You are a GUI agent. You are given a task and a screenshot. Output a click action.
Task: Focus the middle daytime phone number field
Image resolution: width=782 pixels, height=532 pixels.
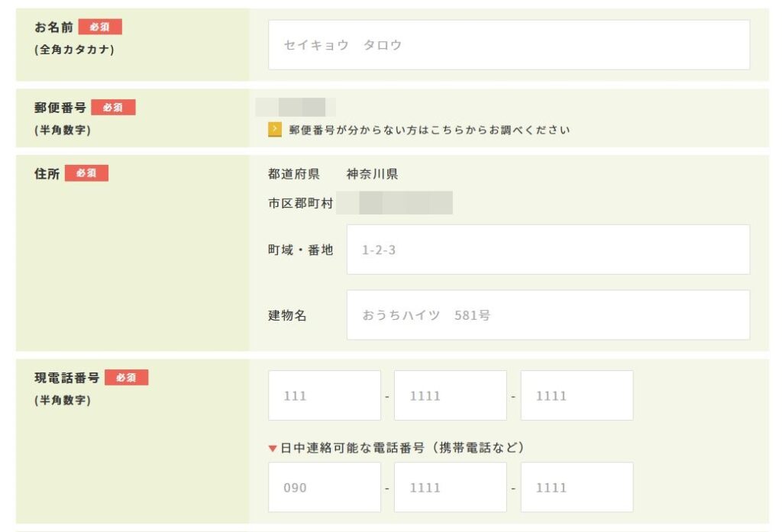450,487
